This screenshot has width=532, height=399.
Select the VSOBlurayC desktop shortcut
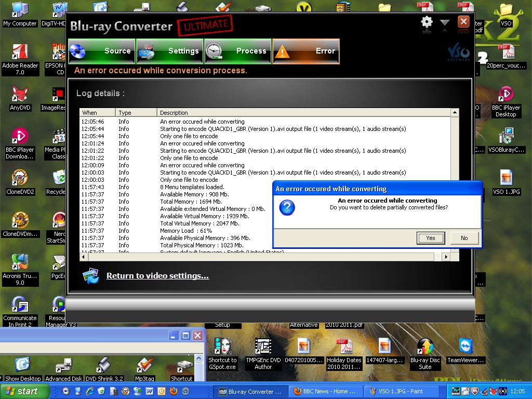point(506,140)
